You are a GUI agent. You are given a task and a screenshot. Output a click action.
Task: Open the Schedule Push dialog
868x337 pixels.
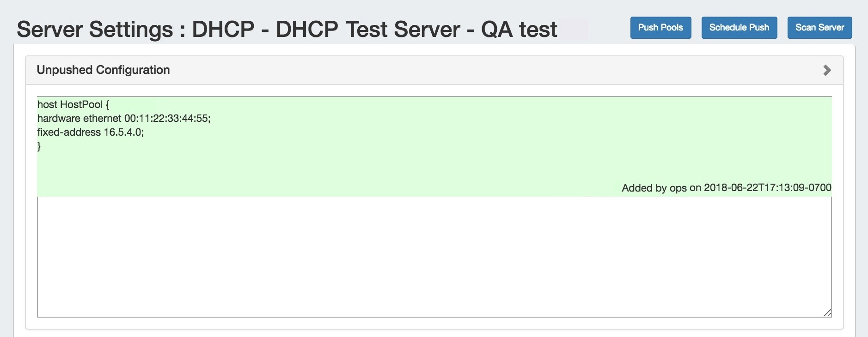point(739,28)
